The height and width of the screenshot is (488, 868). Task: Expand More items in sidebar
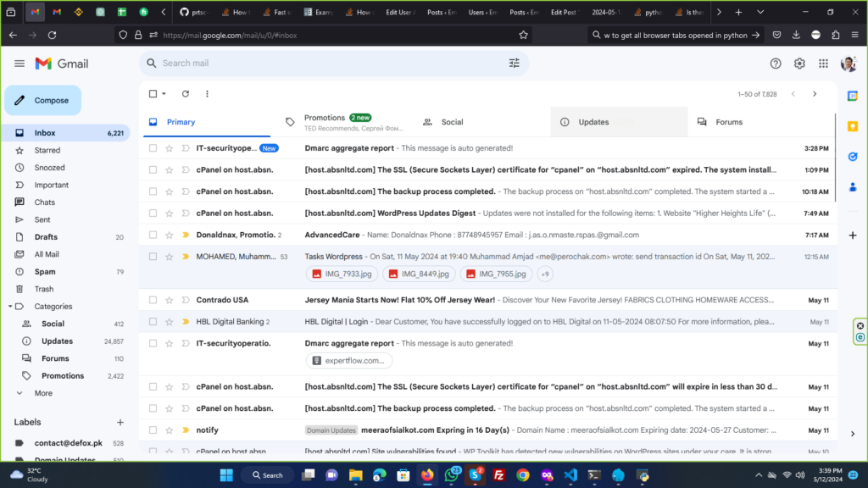point(42,393)
